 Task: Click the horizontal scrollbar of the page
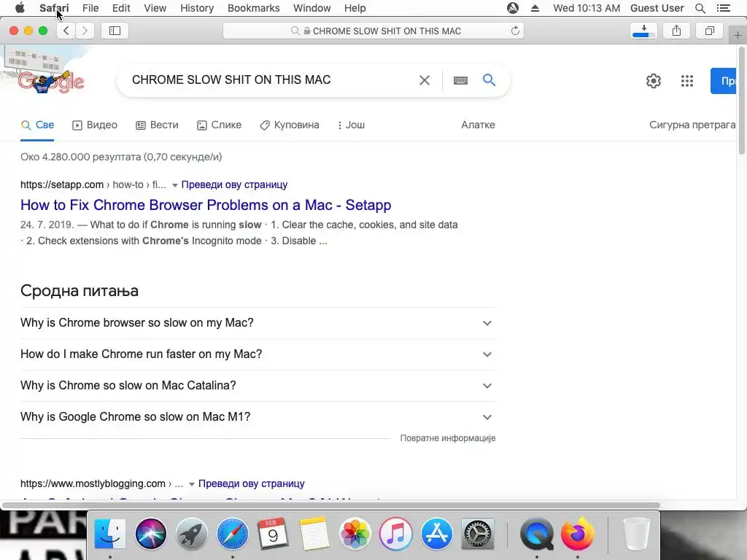point(331,505)
